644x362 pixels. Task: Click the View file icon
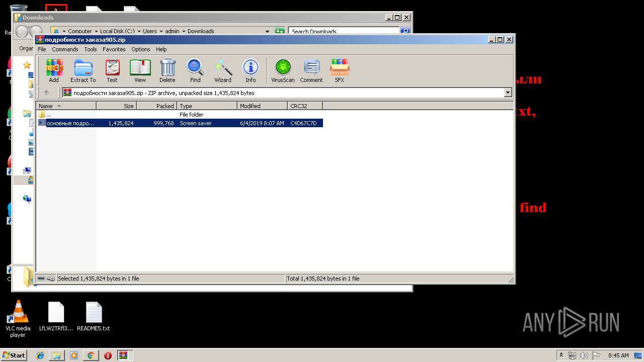pos(140,71)
